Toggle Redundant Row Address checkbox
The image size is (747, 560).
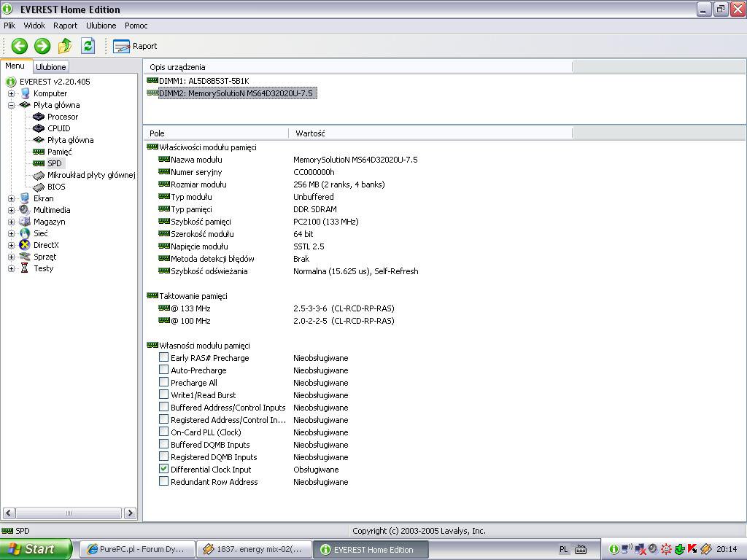(x=163, y=481)
